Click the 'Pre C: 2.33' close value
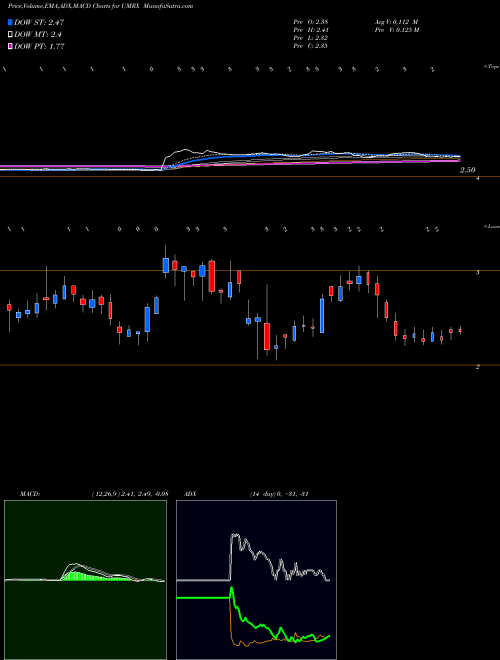Screen dimensions: 500x660 [x=311, y=46]
